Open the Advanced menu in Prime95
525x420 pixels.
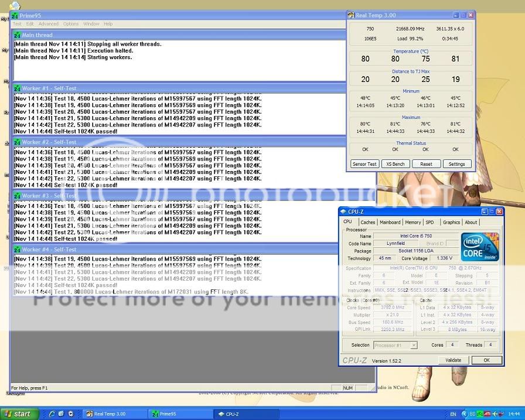coord(48,24)
